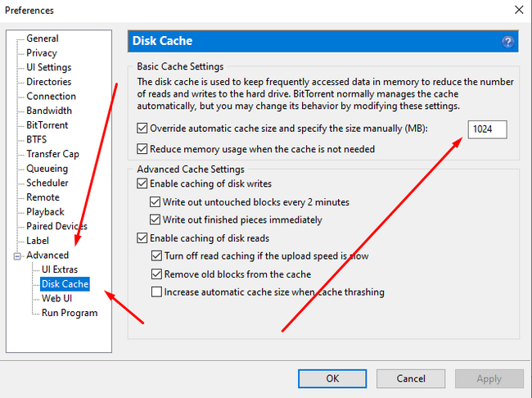The width and height of the screenshot is (532, 398).
Task: Click the cache size input field
Action: [x=487, y=129]
